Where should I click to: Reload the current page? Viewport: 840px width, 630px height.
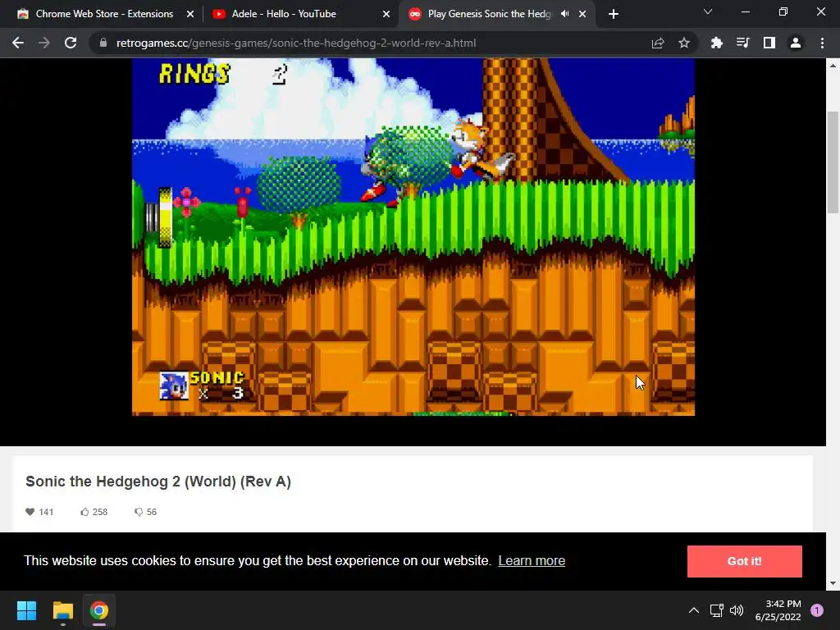(71, 43)
